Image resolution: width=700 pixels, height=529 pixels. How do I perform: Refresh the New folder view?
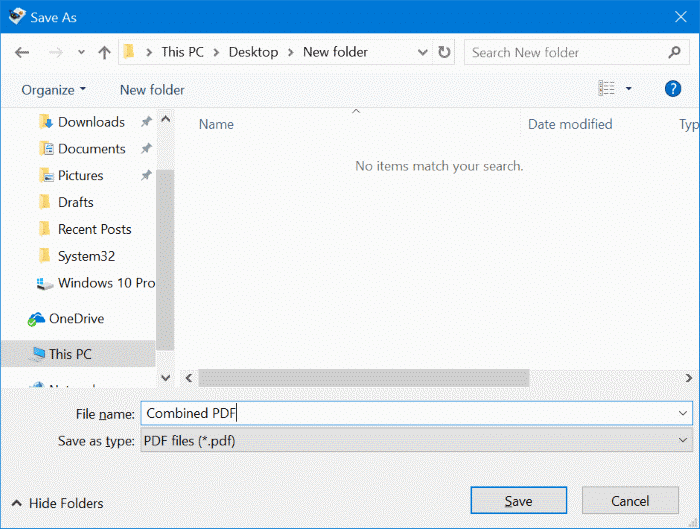444,52
